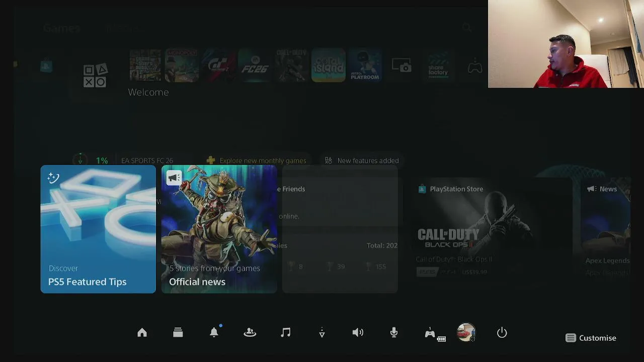
Task: Open the 1% download progress indicator
Action: (92, 160)
